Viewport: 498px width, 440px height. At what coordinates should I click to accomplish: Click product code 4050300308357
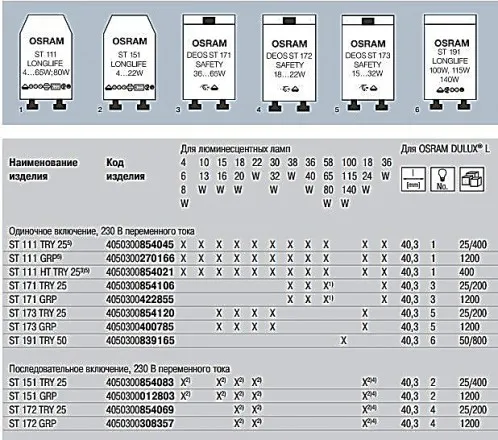coord(140,423)
